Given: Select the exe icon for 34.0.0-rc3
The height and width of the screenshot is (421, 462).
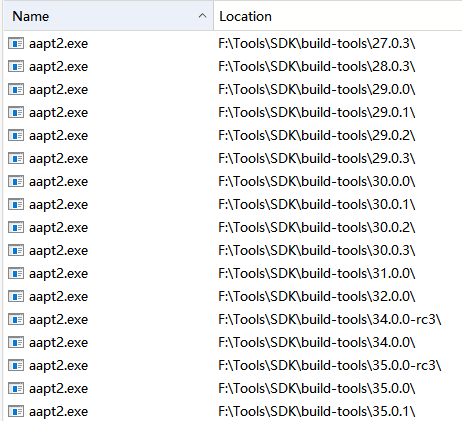Looking at the screenshot, I should coord(16,319).
